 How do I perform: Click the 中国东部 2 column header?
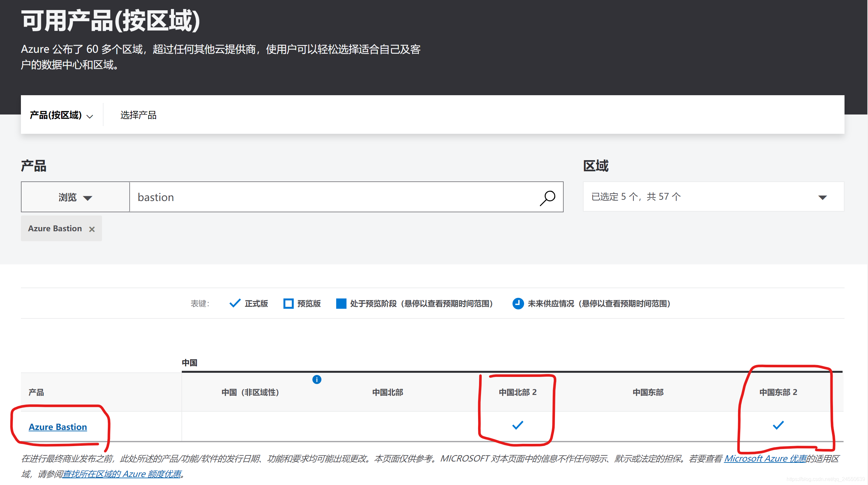point(778,392)
